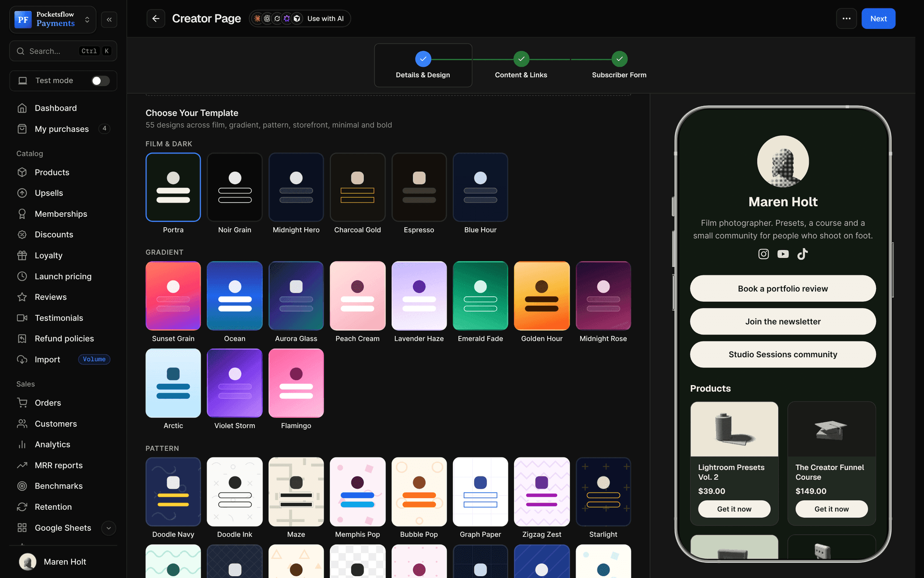Click Book a portfolio review in preview

point(783,289)
